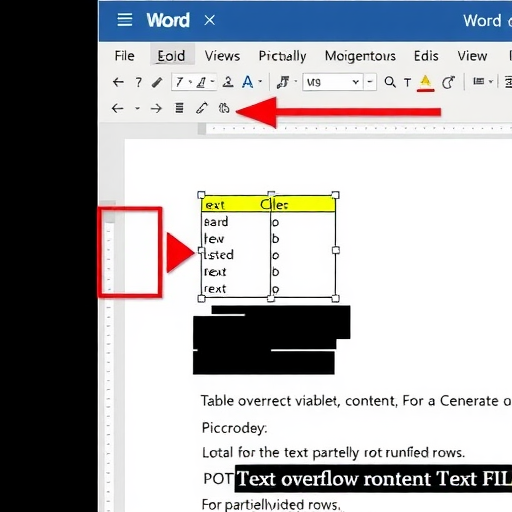Close the Word tab with X
This screenshot has height=512, width=512.
click(210, 20)
